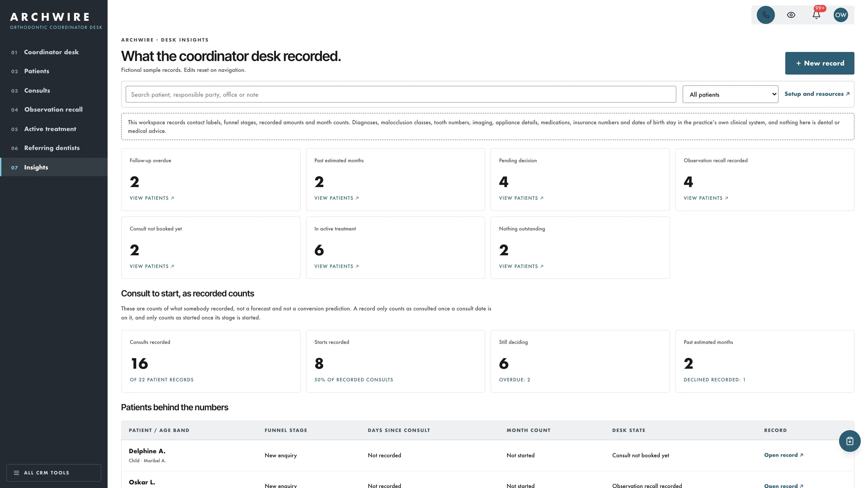Open record for Delphine A.

(x=784, y=455)
